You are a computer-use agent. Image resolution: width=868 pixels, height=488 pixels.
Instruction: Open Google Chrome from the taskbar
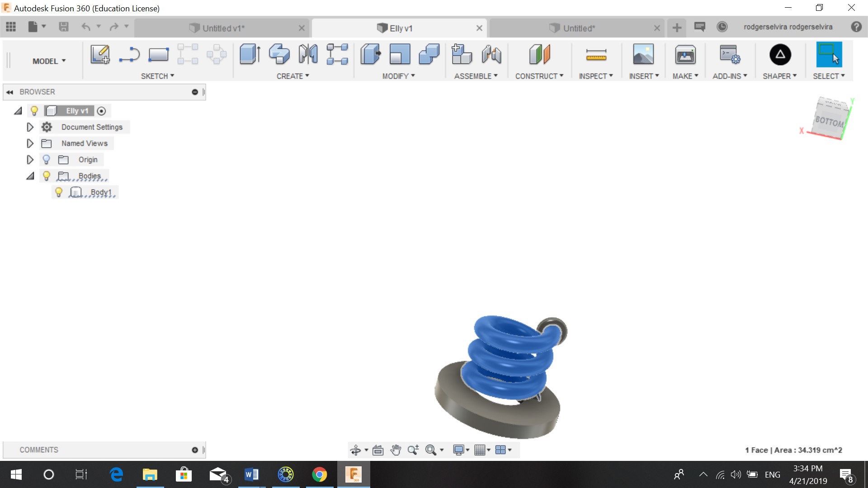[319, 475]
